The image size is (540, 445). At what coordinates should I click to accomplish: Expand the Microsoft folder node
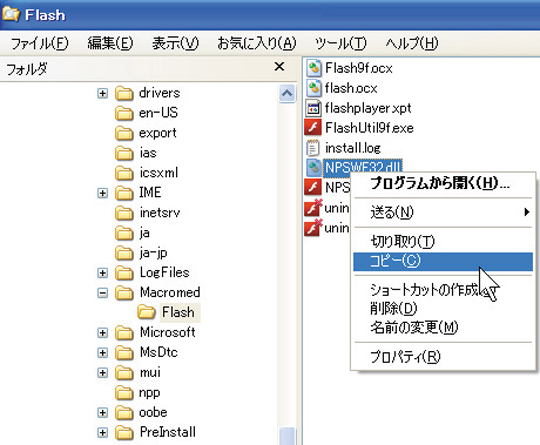click(x=102, y=333)
